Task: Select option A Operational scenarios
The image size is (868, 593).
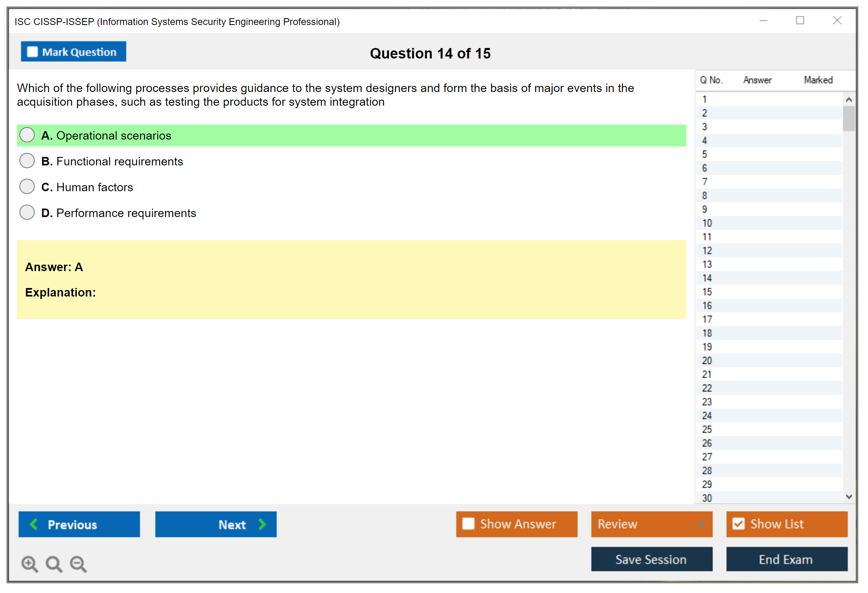Action: click(x=27, y=135)
